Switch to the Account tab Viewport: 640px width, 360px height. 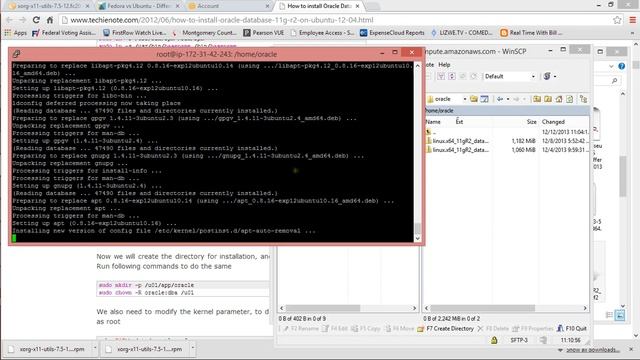click(229, 6)
